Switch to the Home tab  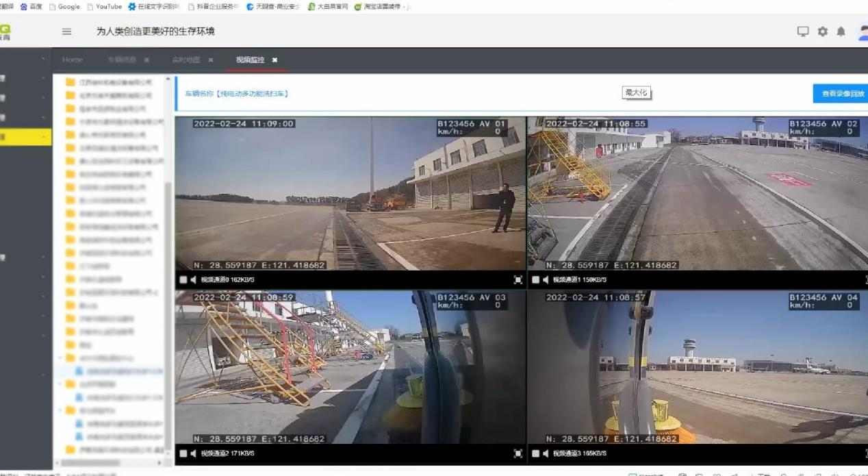pos(73,60)
